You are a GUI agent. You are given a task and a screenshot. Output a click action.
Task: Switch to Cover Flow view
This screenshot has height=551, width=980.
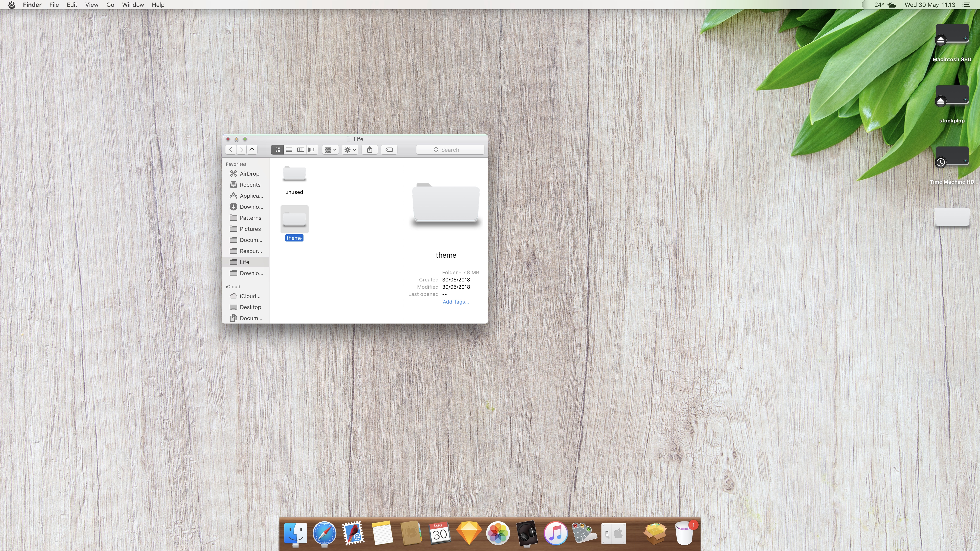click(312, 150)
